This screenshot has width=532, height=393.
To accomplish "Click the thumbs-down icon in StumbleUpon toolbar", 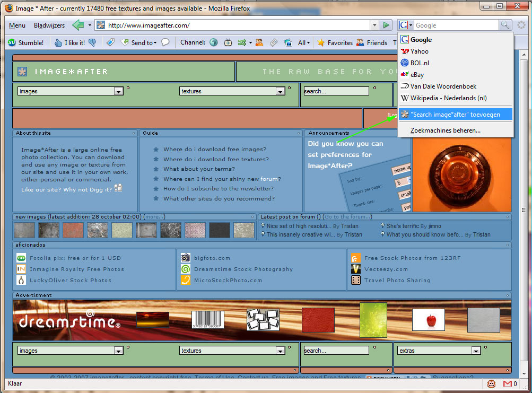I will pos(92,43).
